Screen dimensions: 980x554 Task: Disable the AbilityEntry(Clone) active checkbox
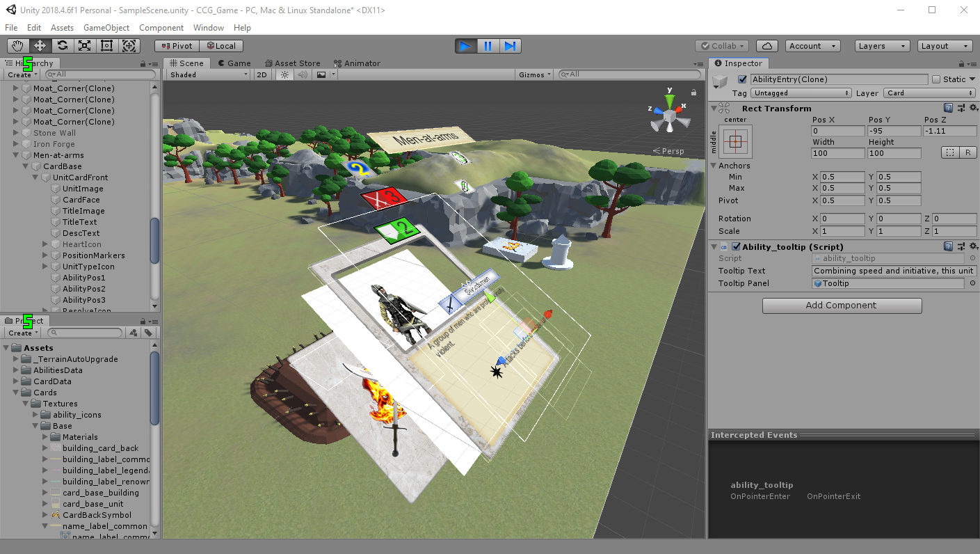point(742,79)
